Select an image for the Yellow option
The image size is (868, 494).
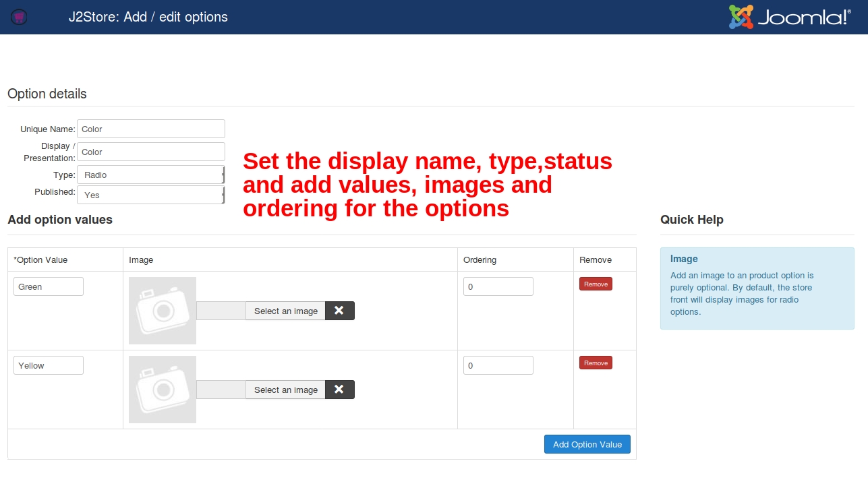click(286, 390)
